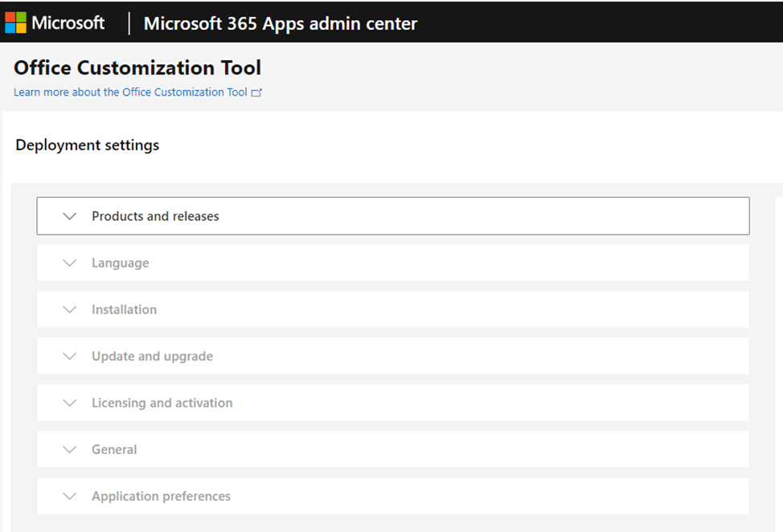
Task: Expand the Update and upgrade chevron
Action: [70, 356]
